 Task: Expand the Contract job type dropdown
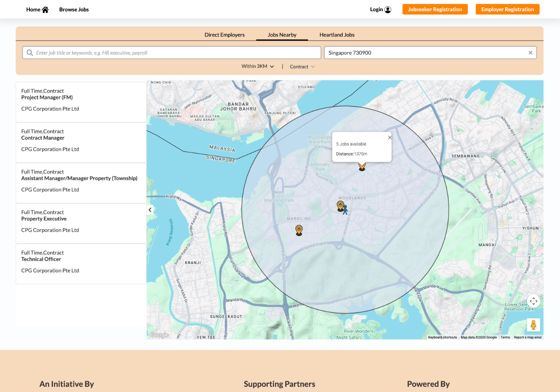coord(302,67)
